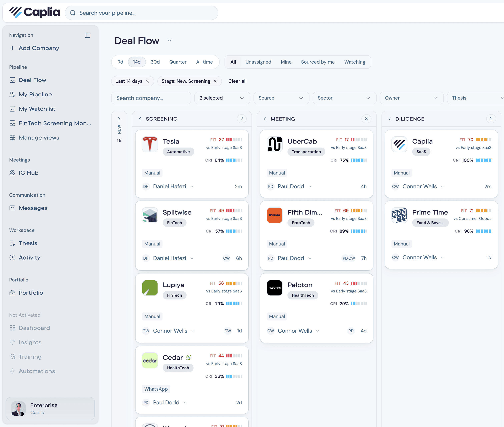Open the Sector filter dropdown
Screen dimensions: 504x427
(344, 98)
